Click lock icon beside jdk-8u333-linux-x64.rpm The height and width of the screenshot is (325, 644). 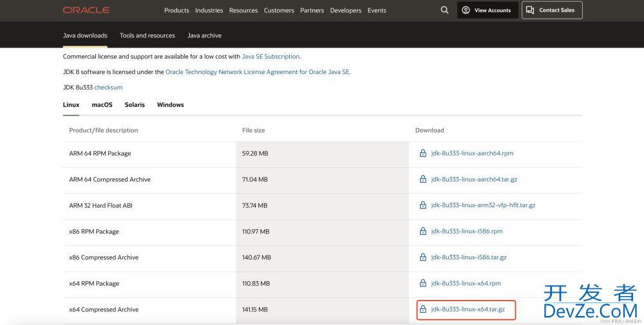(x=422, y=283)
